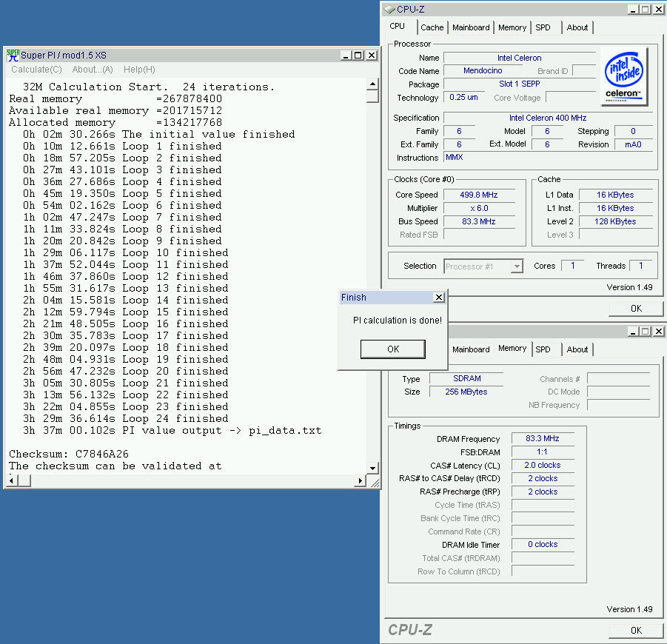Image resolution: width=667 pixels, height=644 pixels.
Task: Minimize the lower CPU-Z window
Action: coord(633,332)
